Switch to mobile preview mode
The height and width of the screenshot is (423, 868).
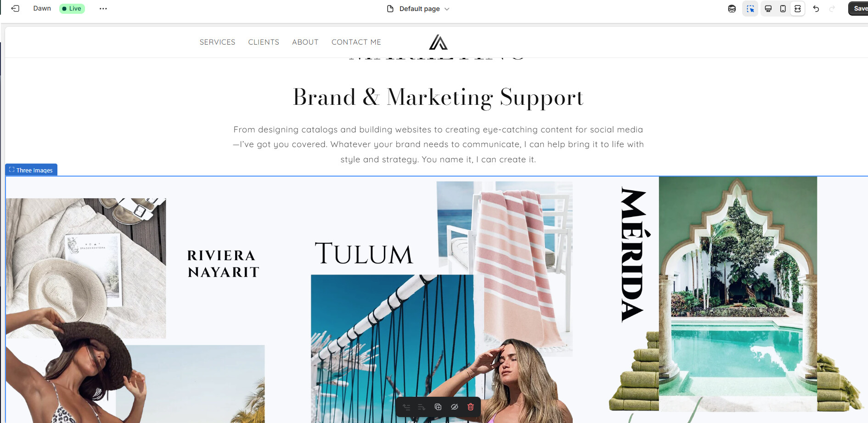[783, 9]
